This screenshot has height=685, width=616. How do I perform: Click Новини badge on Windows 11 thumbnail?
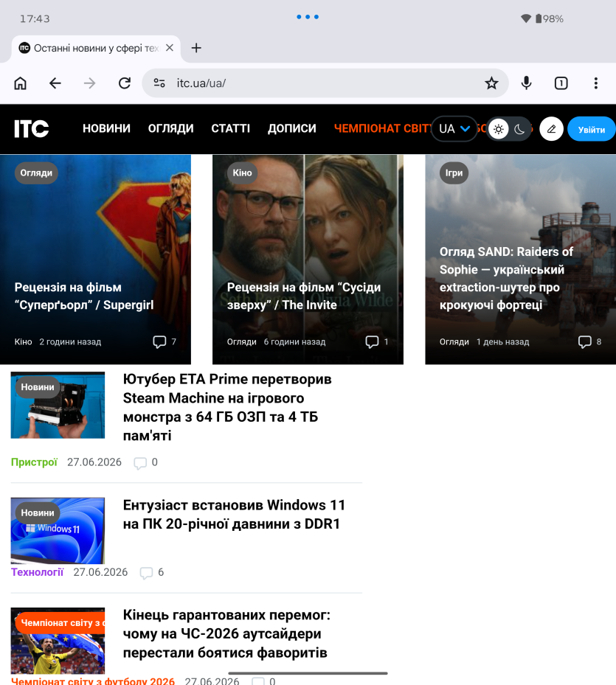tap(38, 513)
